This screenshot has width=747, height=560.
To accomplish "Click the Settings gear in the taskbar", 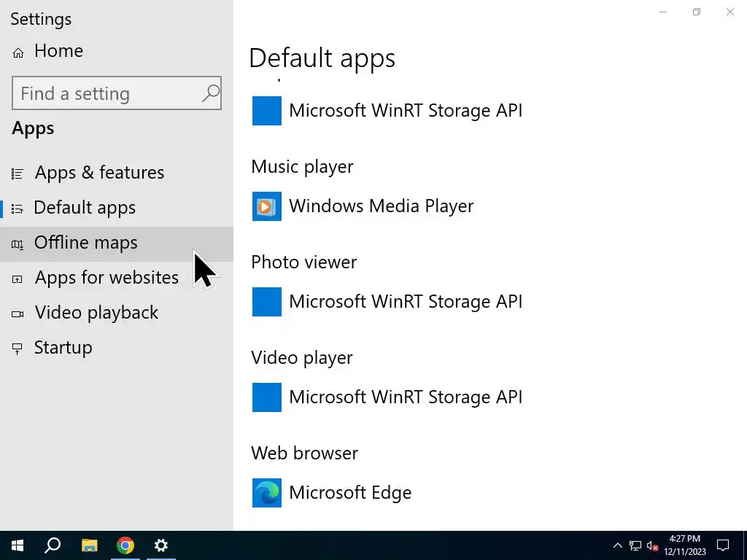I will tap(161, 545).
